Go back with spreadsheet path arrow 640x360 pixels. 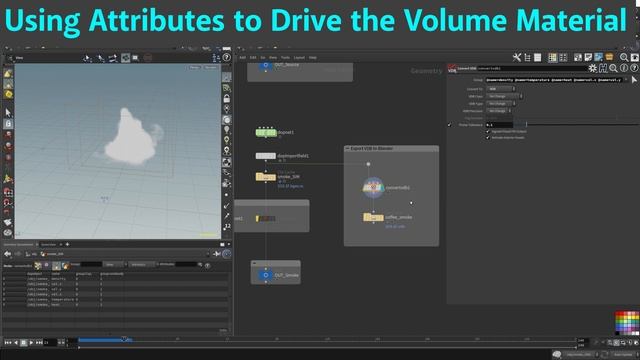[8, 254]
